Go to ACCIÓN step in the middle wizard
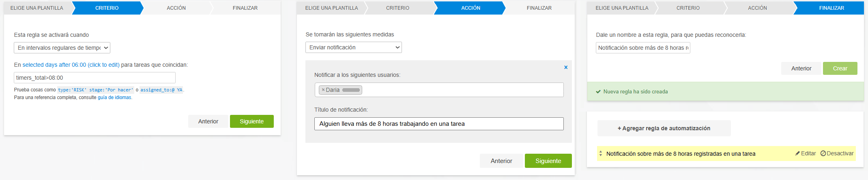This screenshot has height=180, width=868. pyautogui.click(x=471, y=8)
